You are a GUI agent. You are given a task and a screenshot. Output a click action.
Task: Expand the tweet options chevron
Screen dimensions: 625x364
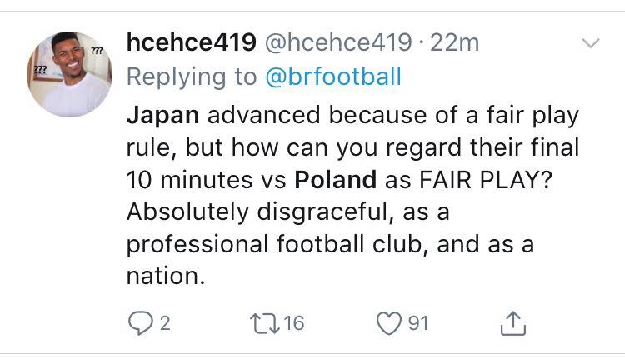point(590,43)
